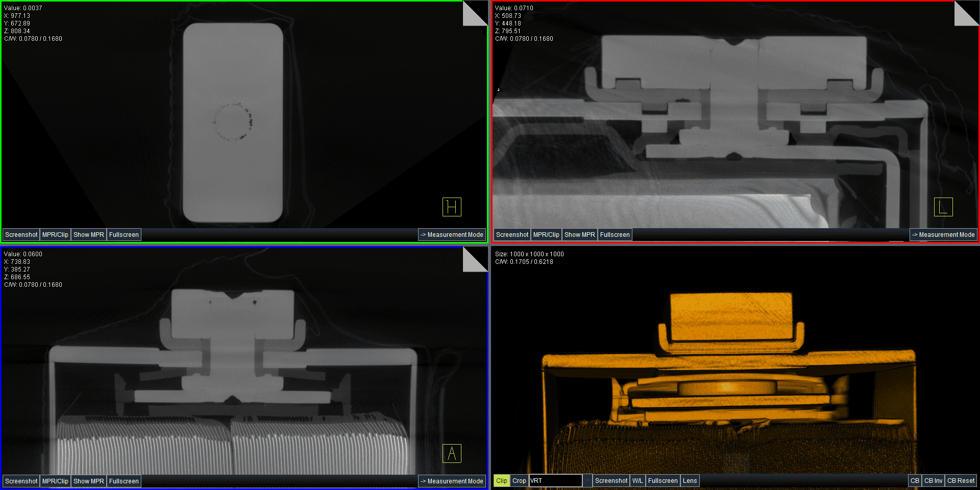Image resolution: width=980 pixels, height=490 pixels.
Task: Activate the Lens tool in 3D view
Action: pyautogui.click(x=690, y=481)
